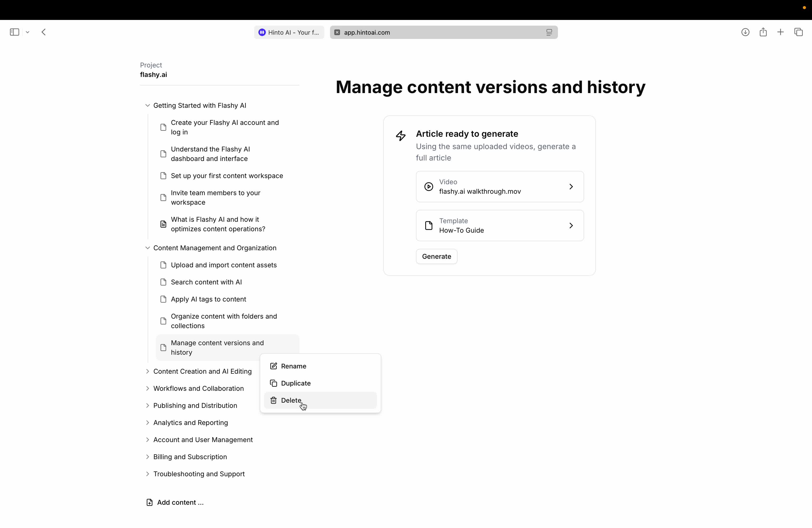Expand Analytics and Reporting section
812x528 pixels.
[147, 423]
